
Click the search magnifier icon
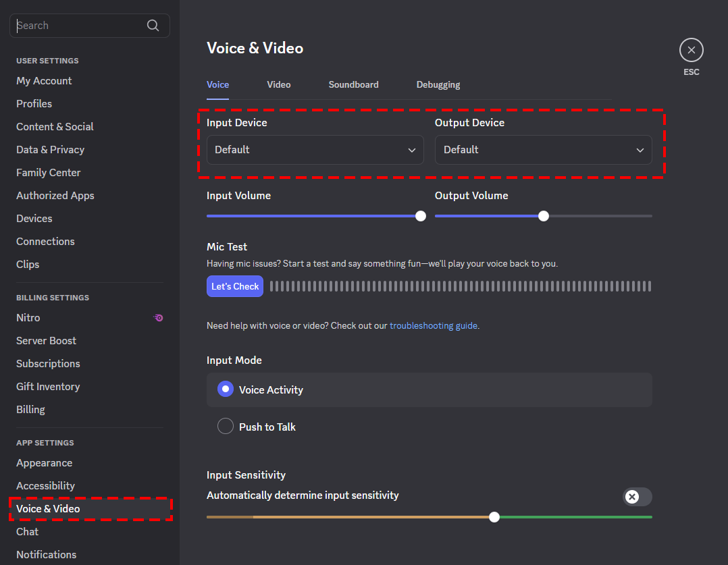point(153,26)
